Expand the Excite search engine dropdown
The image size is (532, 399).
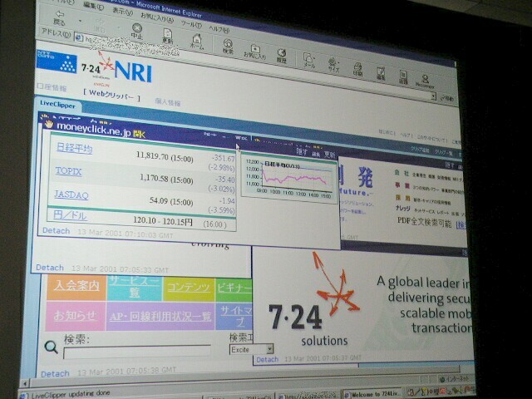tap(269, 349)
